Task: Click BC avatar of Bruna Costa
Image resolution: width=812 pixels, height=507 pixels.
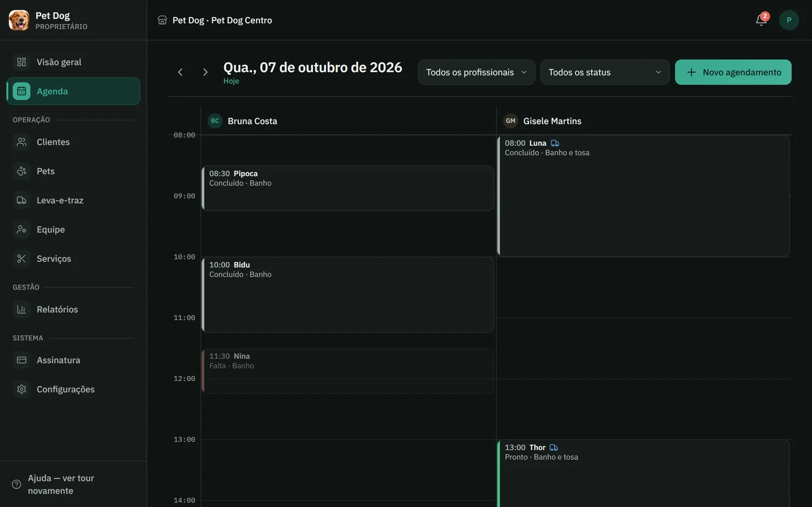Action: click(215, 121)
